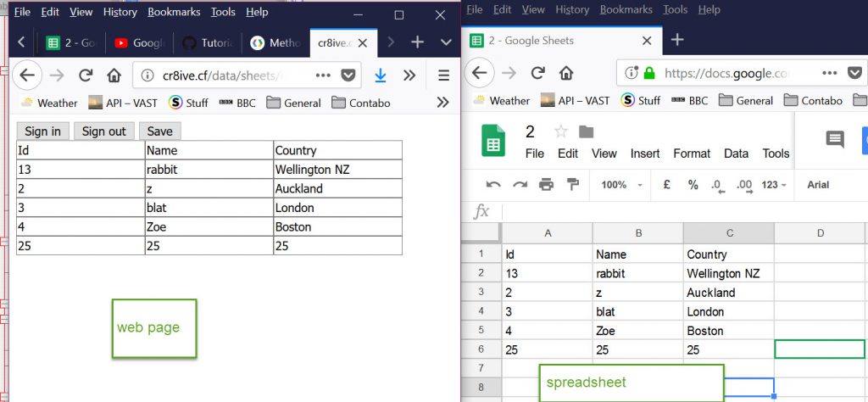Open the Sheets Insert menu
This screenshot has height=402, width=868.
coord(645,154)
